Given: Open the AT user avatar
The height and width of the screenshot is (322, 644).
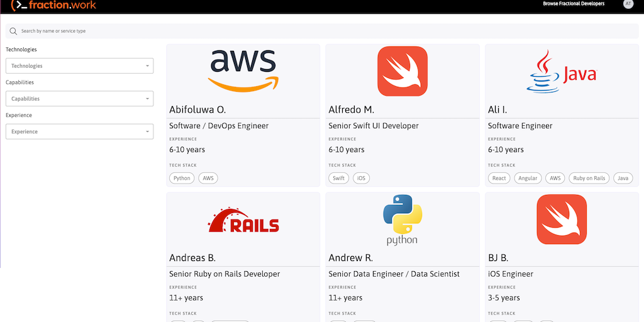Looking at the screenshot, I should [x=628, y=4].
